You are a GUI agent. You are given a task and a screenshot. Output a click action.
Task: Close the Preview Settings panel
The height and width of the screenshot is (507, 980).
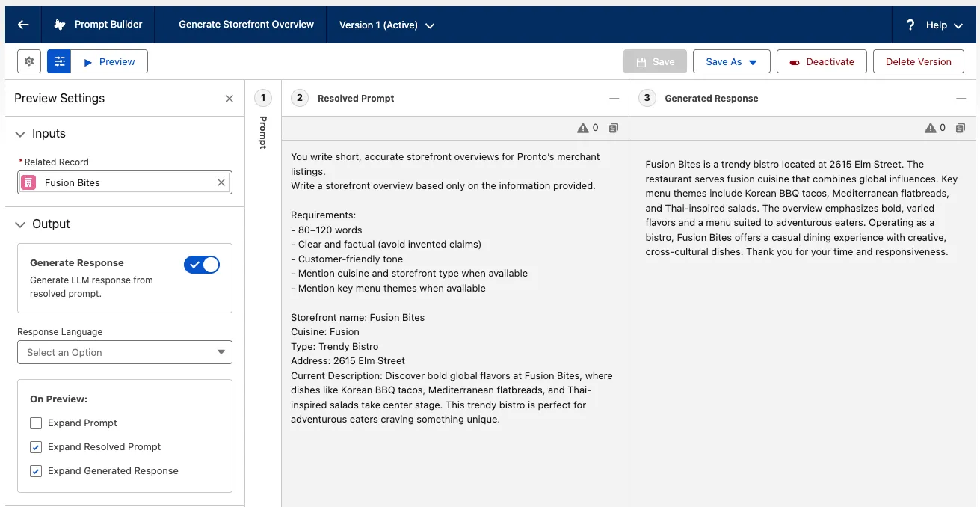point(229,99)
